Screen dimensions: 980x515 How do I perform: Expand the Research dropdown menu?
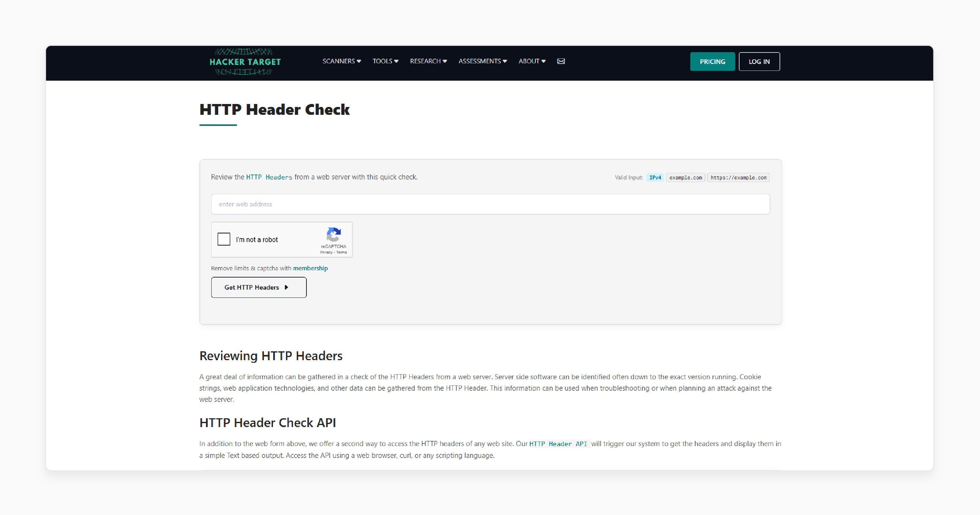[428, 61]
